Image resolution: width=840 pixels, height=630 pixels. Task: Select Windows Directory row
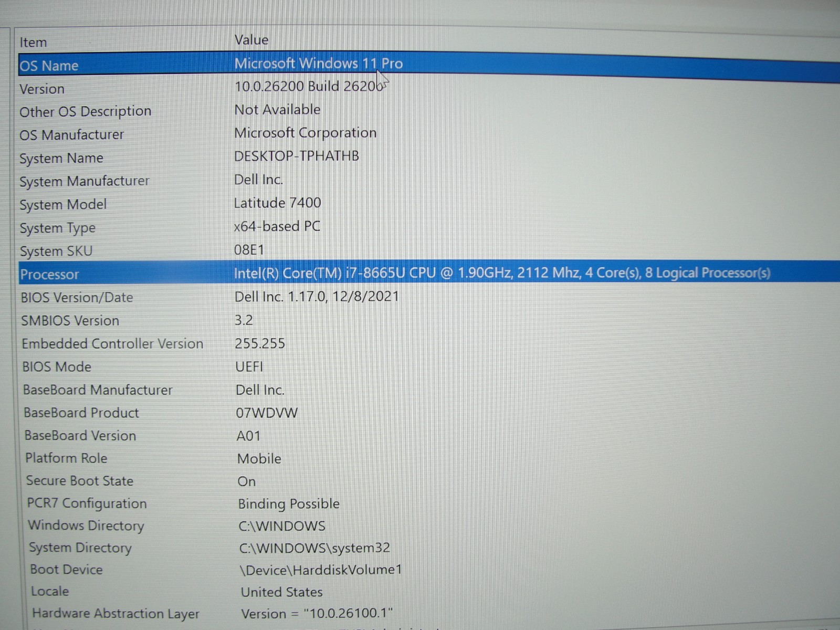click(x=86, y=526)
